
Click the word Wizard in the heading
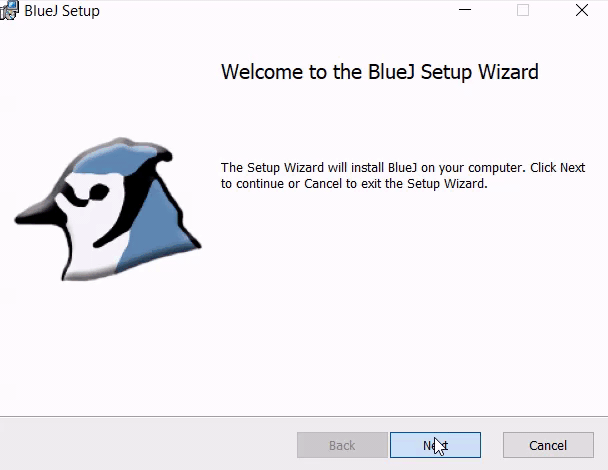[x=508, y=72]
